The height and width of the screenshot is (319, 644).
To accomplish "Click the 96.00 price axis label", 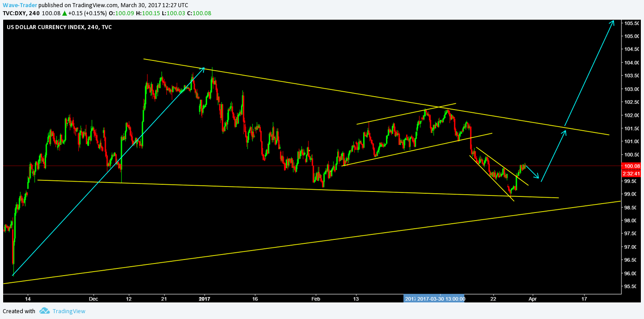I will (x=631, y=273).
